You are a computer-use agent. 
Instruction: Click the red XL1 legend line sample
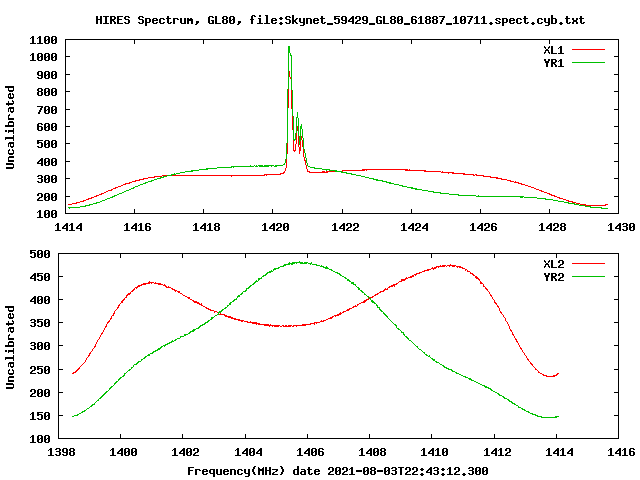click(x=588, y=50)
